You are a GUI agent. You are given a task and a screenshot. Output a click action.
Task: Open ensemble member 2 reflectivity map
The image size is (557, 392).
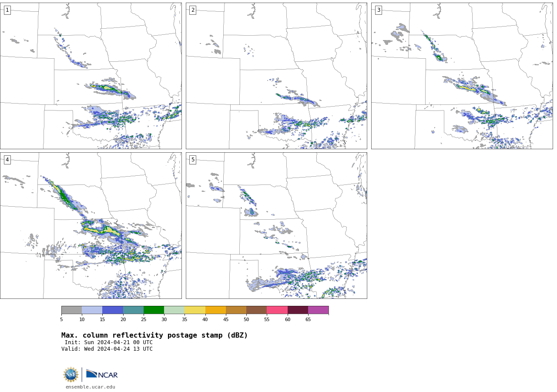coord(276,76)
